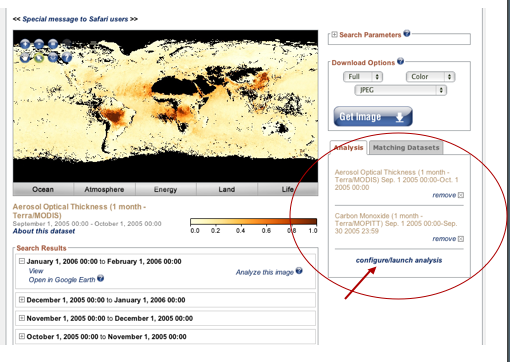The height and width of the screenshot is (362, 510).
Task: Select the hand pan tool on map
Action: (x=25, y=57)
